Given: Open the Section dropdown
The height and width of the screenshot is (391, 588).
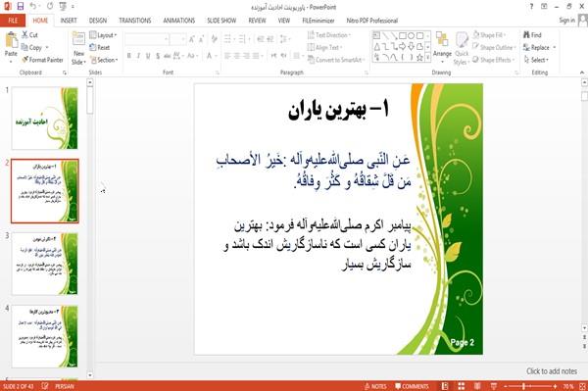Looking at the screenshot, I should [104, 60].
